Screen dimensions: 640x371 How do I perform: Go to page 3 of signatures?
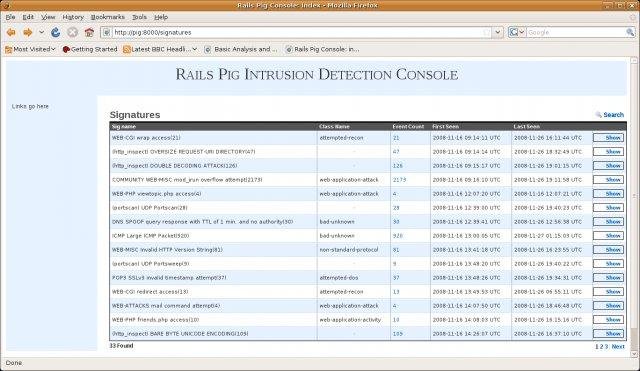607,347
